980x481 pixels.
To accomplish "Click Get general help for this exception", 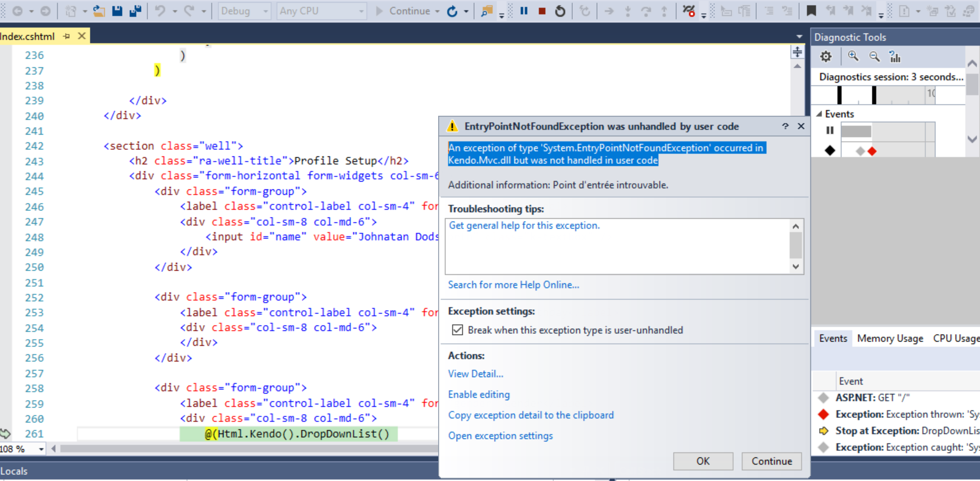I will pyautogui.click(x=524, y=225).
